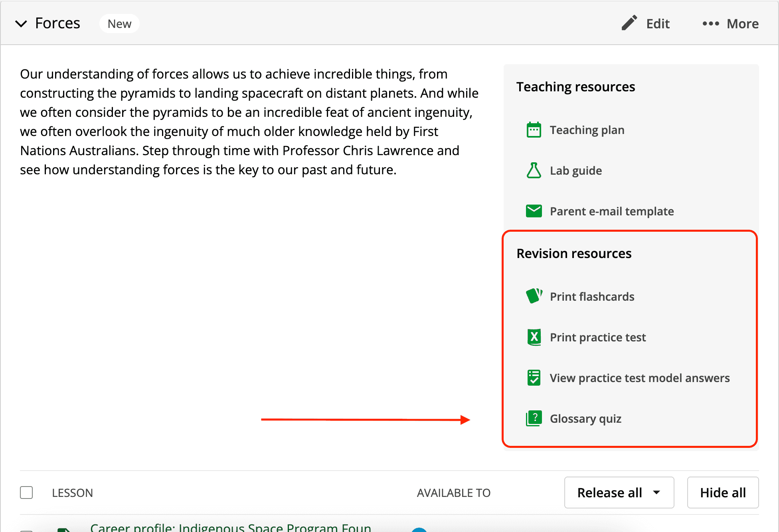Open the Release all dropdown arrow

656,493
